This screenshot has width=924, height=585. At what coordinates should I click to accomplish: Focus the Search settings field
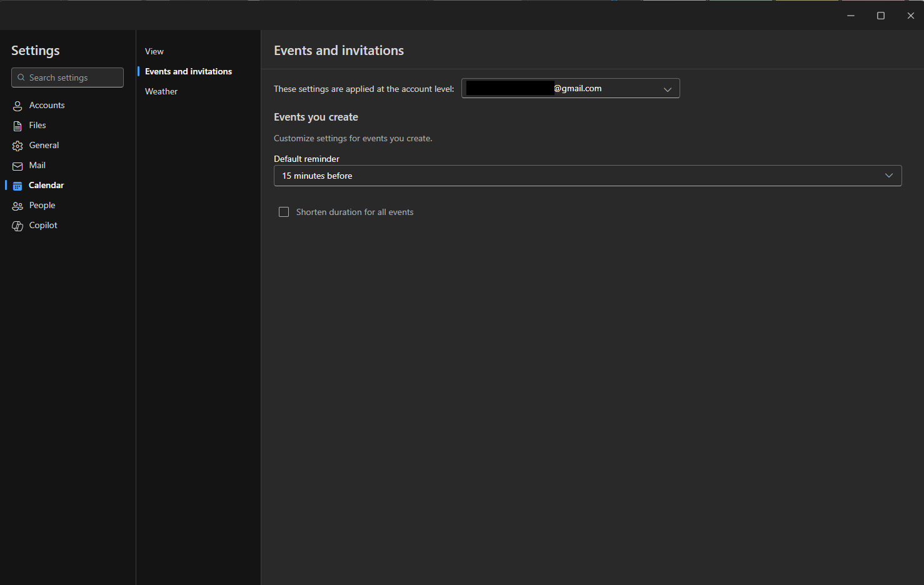click(x=68, y=77)
